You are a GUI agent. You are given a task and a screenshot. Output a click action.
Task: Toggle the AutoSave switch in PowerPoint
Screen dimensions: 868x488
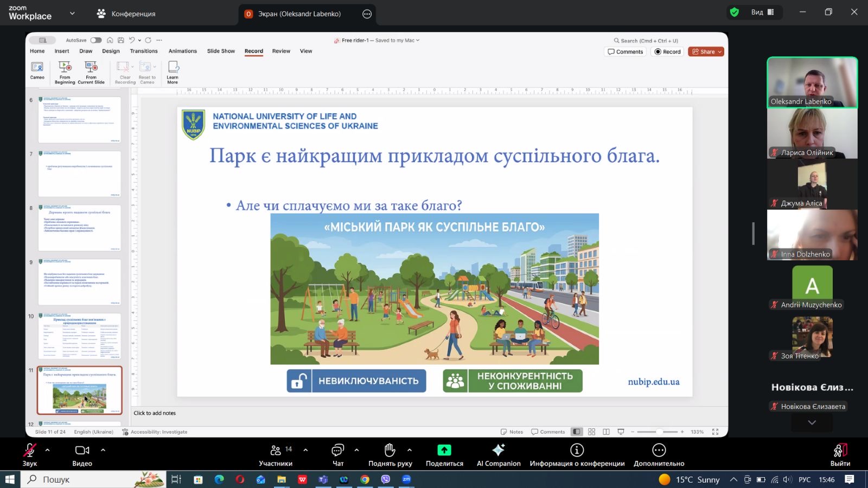pos(96,40)
